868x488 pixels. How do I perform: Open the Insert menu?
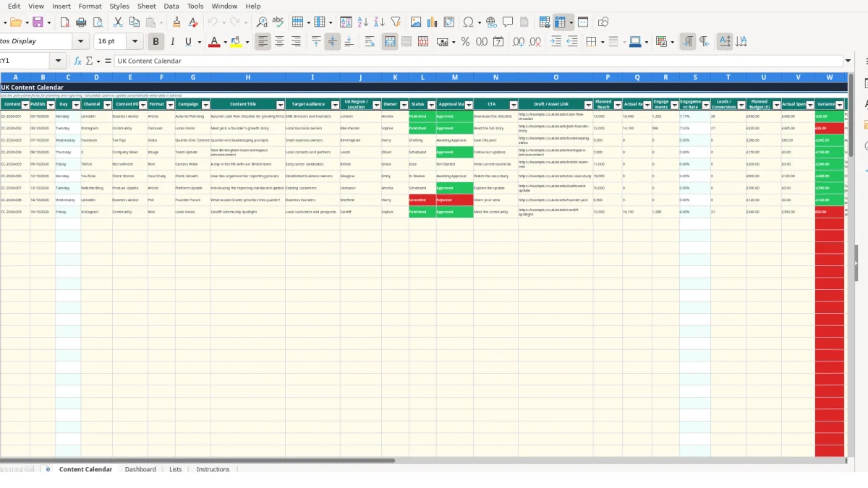61,6
